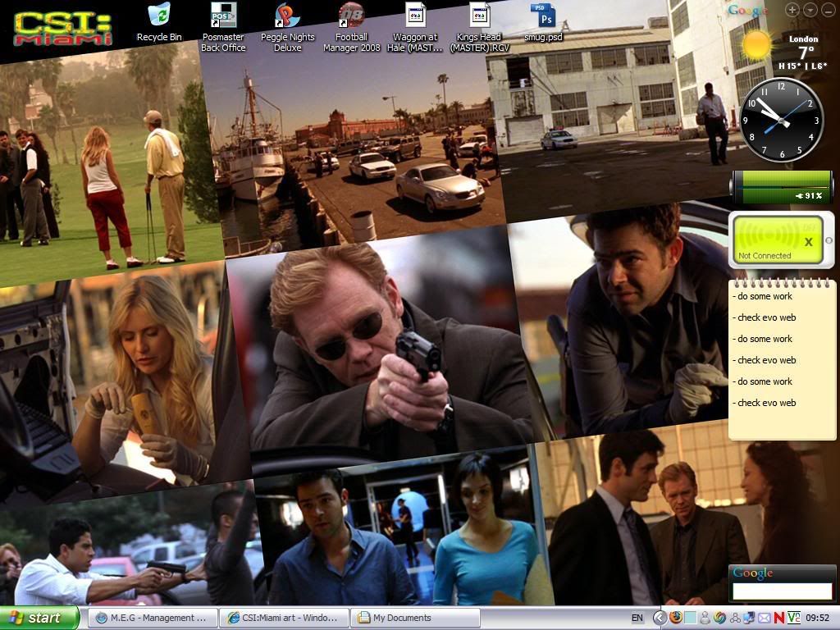Minimize the sidebar with the minus button
The width and height of the screenshot is (840, 630).
click(x=827, y=10)
